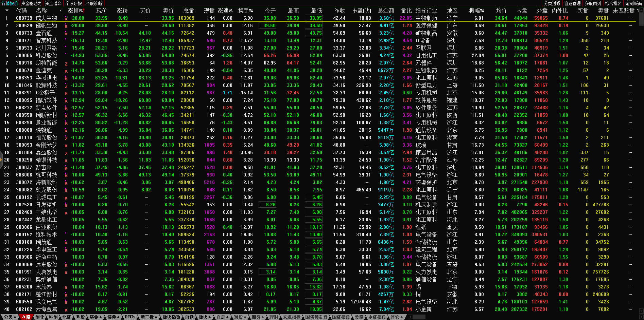
Task: Switch to the 科创 bottom tab
Action: coord(53,317)
